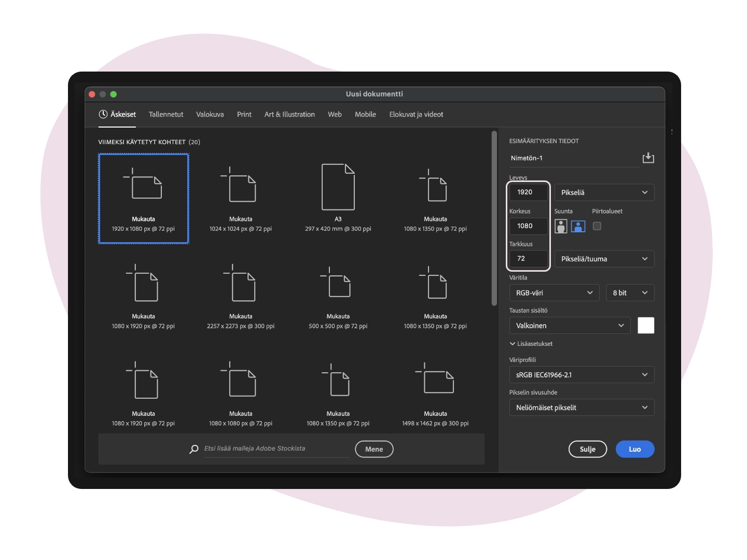Click the white background color swatch

point(646,326)
